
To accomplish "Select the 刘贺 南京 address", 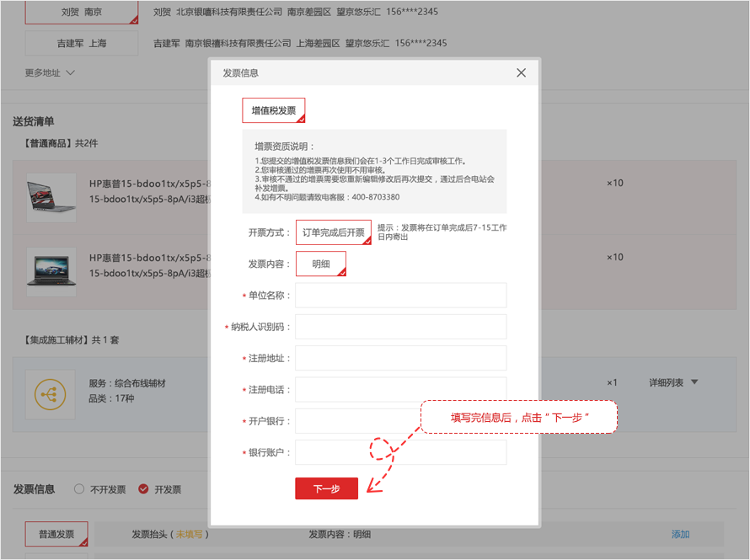I will pyautogui.click(x=82, y=12).
